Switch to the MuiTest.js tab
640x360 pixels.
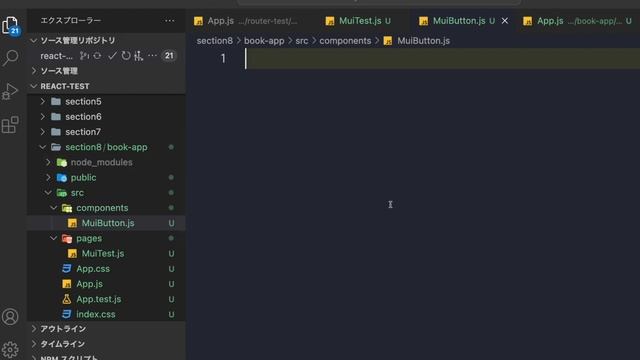(364, 21)
